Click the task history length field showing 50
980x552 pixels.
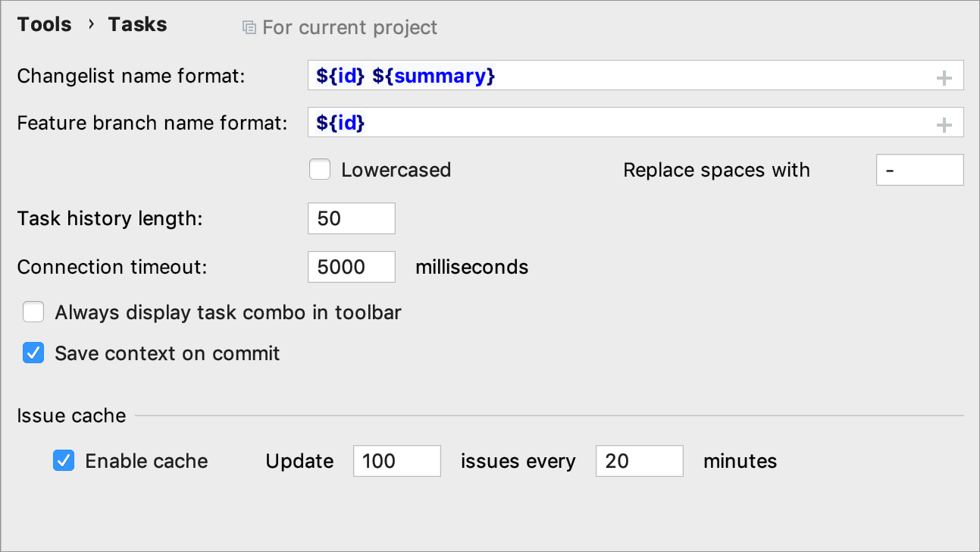click(351, 218)
